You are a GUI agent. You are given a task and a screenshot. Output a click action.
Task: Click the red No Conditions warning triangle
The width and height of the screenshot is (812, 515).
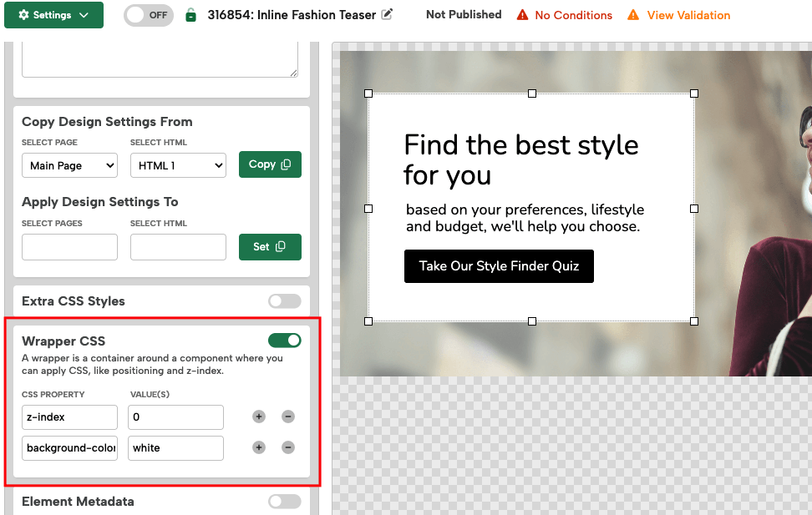pos(522,15)
